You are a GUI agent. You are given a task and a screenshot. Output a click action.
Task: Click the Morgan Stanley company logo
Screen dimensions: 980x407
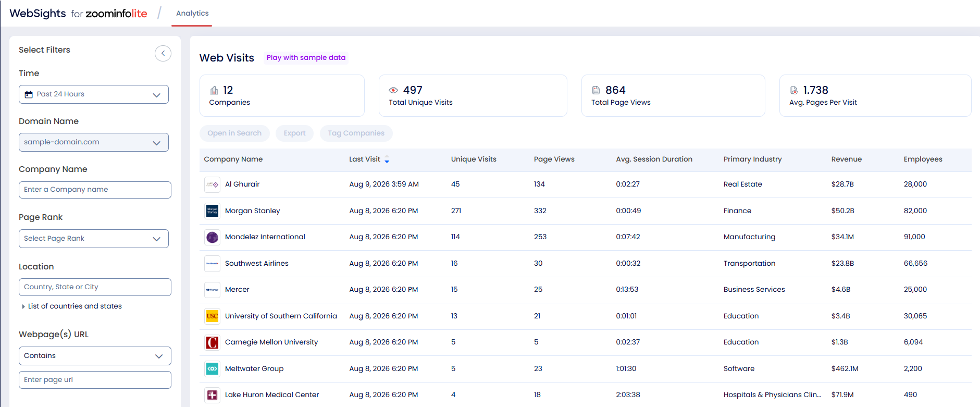coord(212,211)
